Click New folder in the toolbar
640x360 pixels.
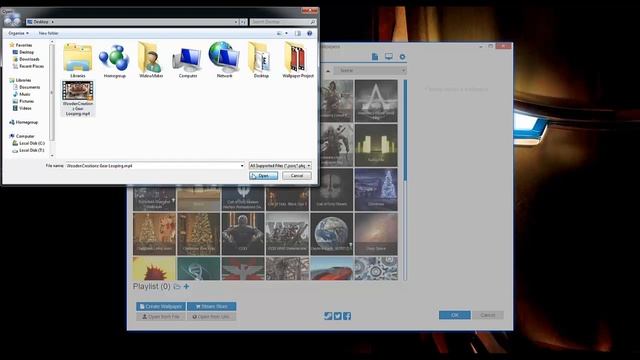point(49,33)
